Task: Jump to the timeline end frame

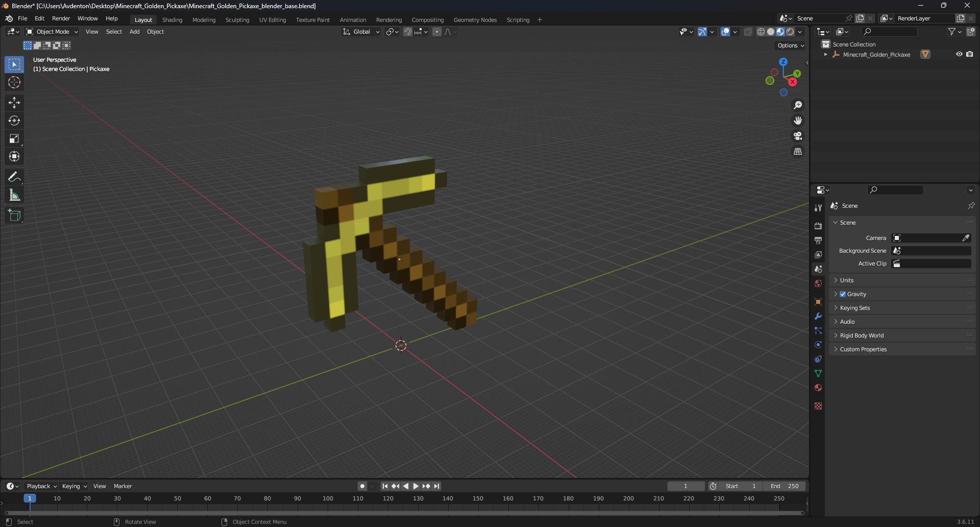Action: click(437, 486)
